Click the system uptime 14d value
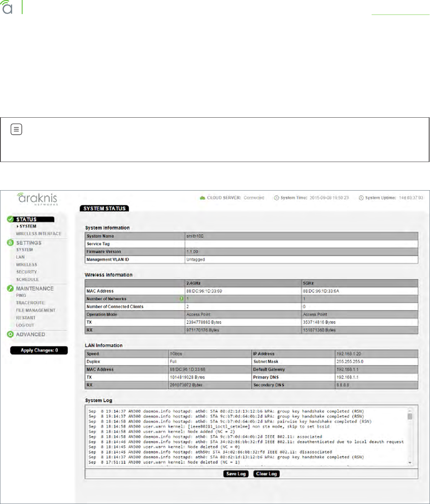Image resolution: width=430 pixels, height=504 pixels. click(x=411, y=198)
